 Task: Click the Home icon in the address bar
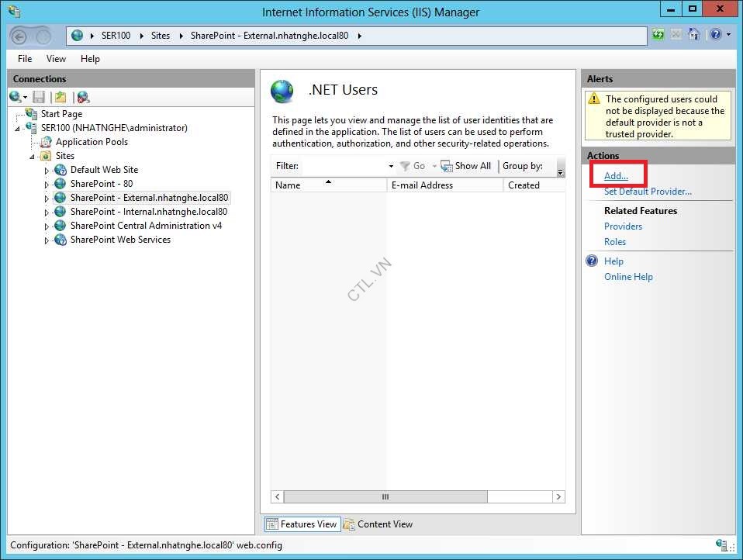[x=694, y=34]
